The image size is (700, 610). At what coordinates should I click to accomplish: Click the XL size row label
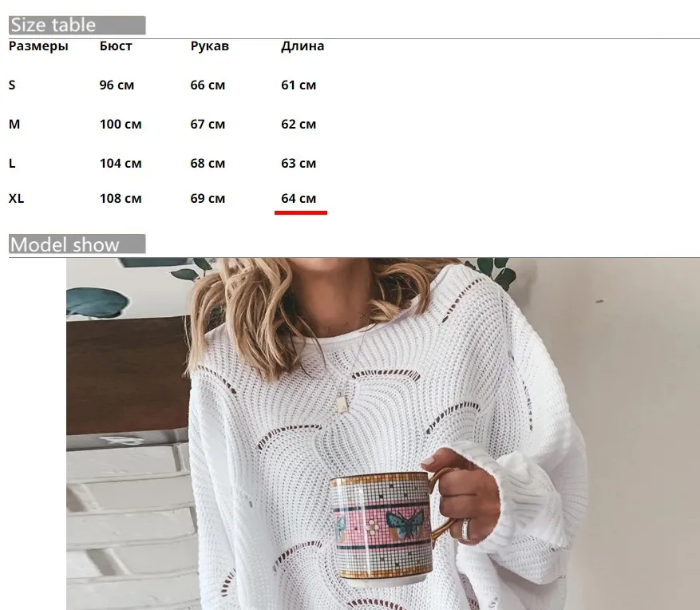(16, 198)
